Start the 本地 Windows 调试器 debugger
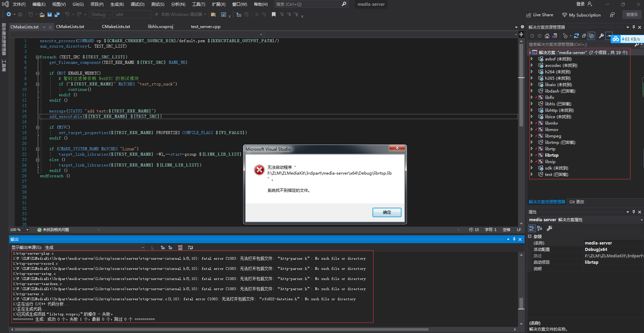 point(180,15)
